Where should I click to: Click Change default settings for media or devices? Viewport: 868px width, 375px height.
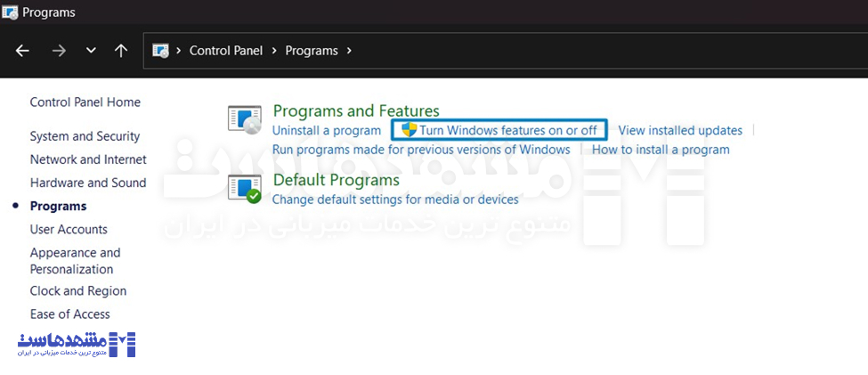[395, 200]
